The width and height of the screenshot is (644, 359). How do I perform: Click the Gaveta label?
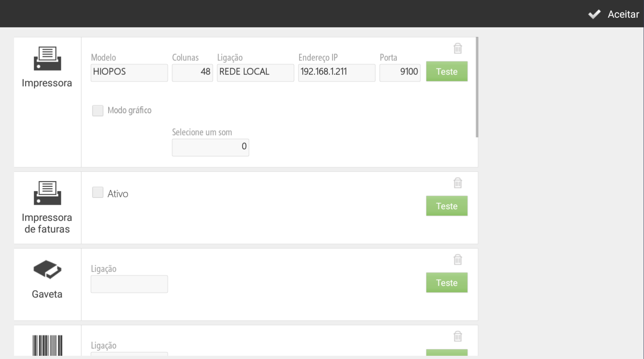point(47,294)
